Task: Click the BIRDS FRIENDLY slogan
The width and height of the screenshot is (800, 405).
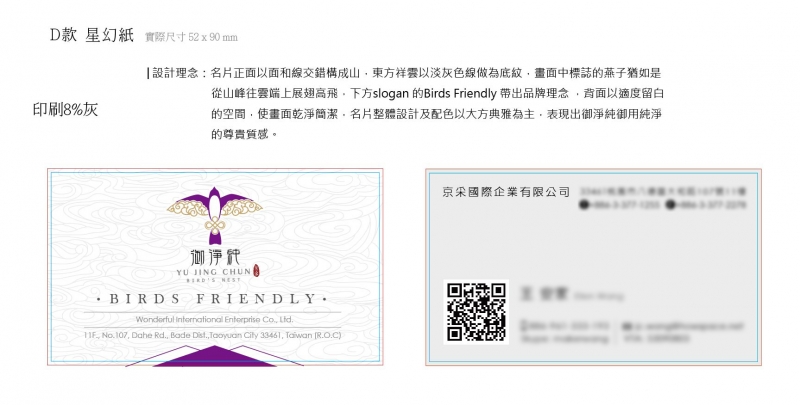Action: tap(212, 299)
